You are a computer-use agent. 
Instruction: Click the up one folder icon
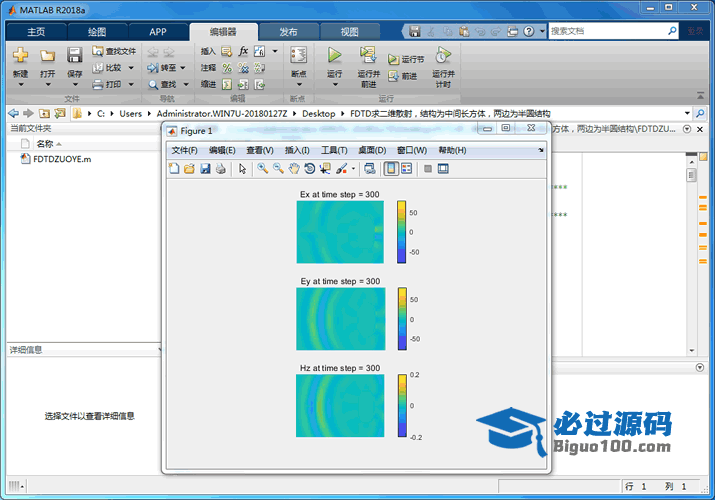pyautogui.click(x=44, y=113)
